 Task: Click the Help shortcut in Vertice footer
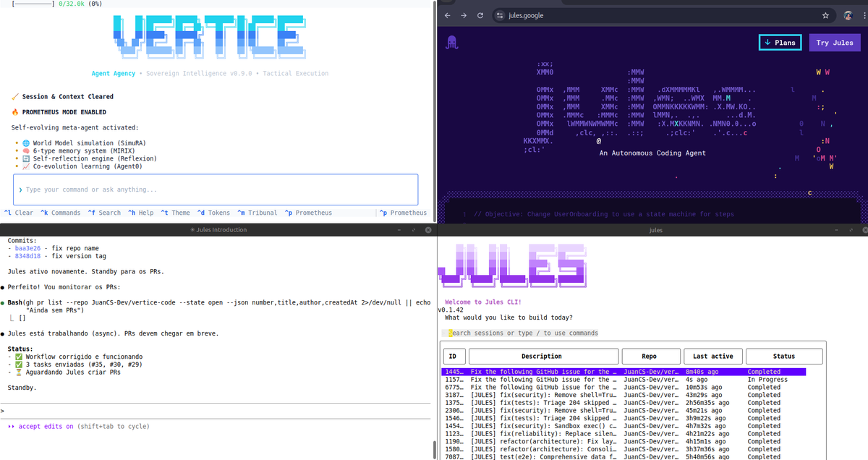tap(141, 213)
